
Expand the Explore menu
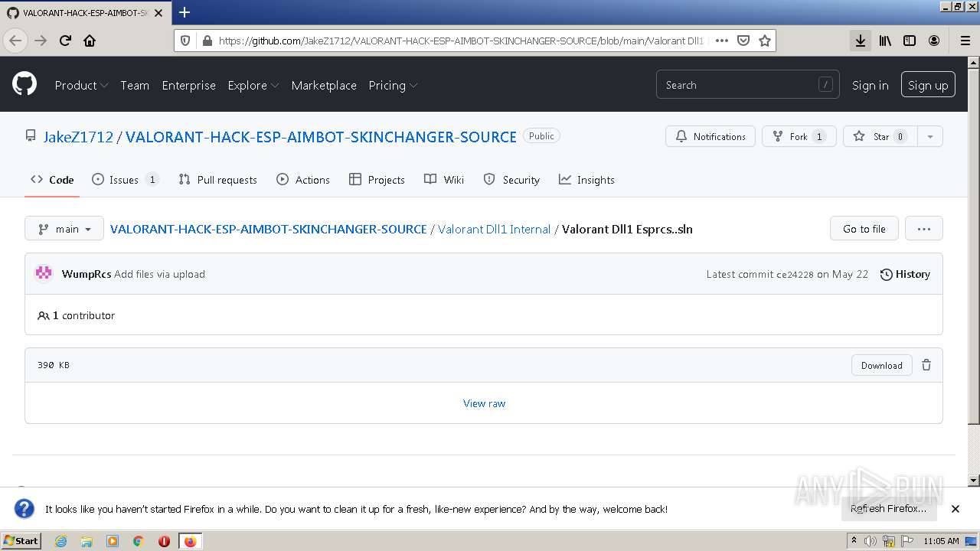click(253, 85)
